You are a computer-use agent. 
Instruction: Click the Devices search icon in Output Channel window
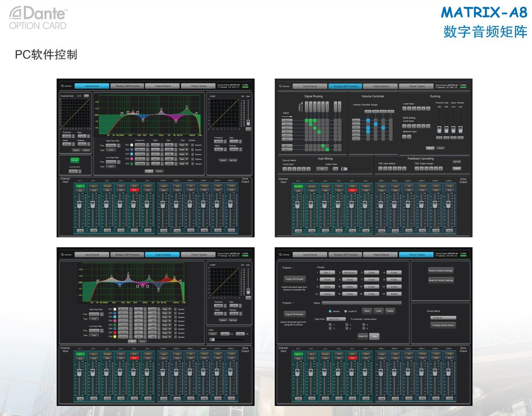(x=62, y=255)
